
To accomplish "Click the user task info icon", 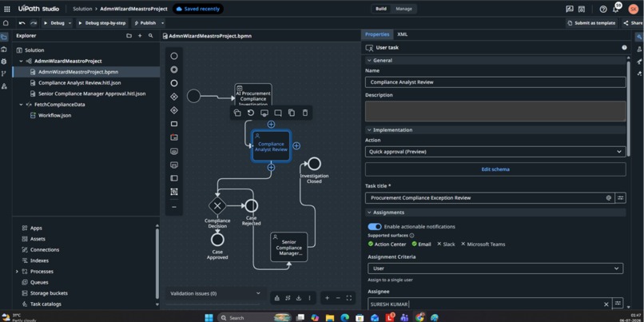I will coord(624,48).
